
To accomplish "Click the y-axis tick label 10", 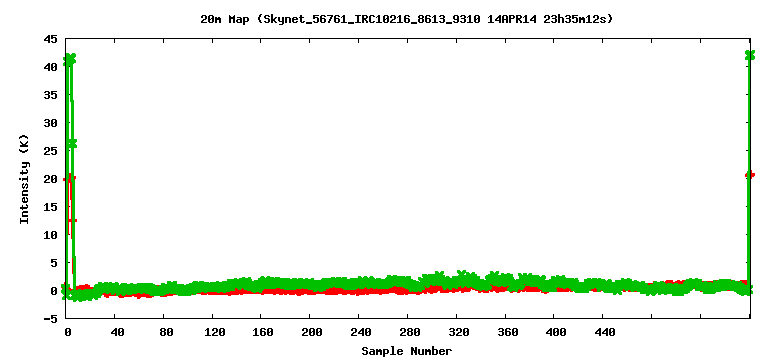I will pyautogui.click(x=50, y=235).
